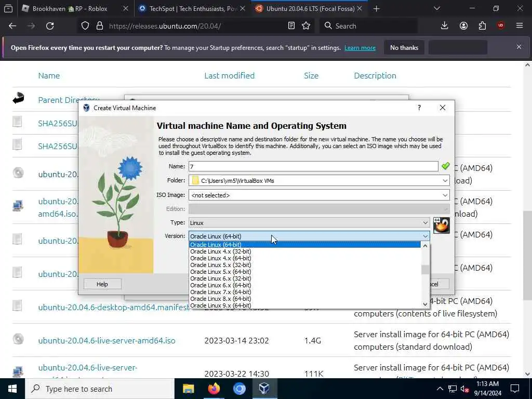Click the disc icon beside live-server-amd64.iso
532x399 pixels.
pyautogui.click(x=18, y=339)
